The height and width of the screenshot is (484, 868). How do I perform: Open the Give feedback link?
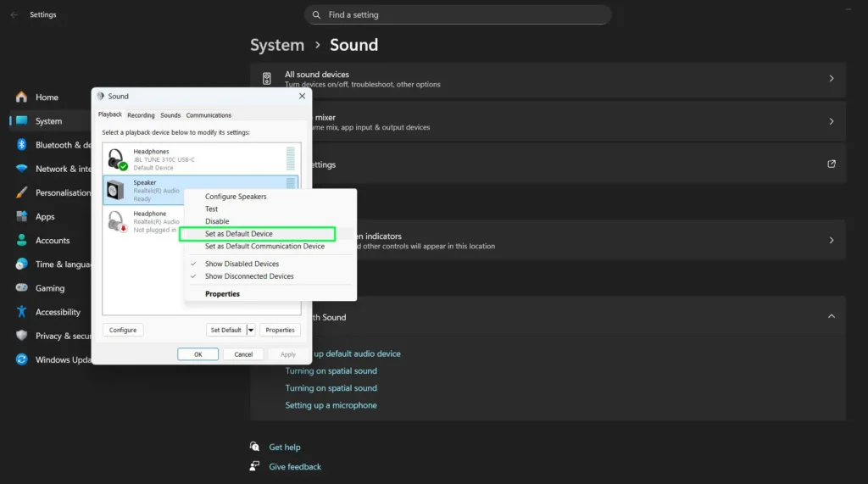(295, 467)
